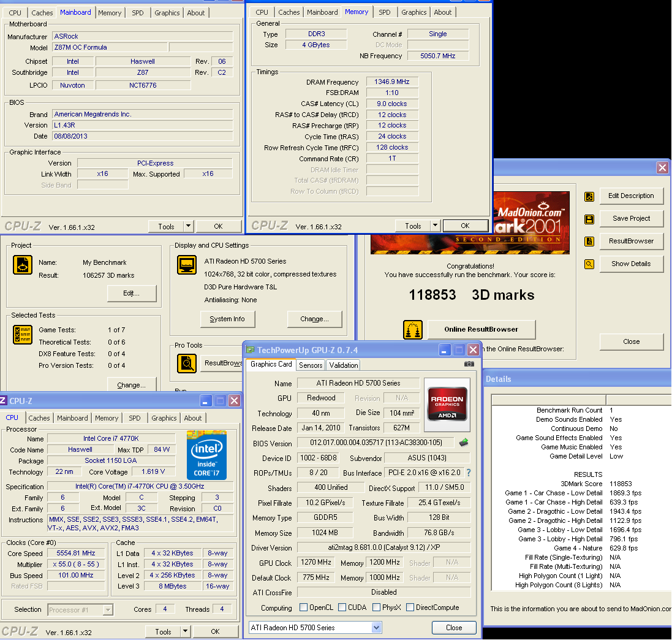Click the Project section yellow icon
The width and height of the screenshot is (672, 640).
click(x=22, y=265)
